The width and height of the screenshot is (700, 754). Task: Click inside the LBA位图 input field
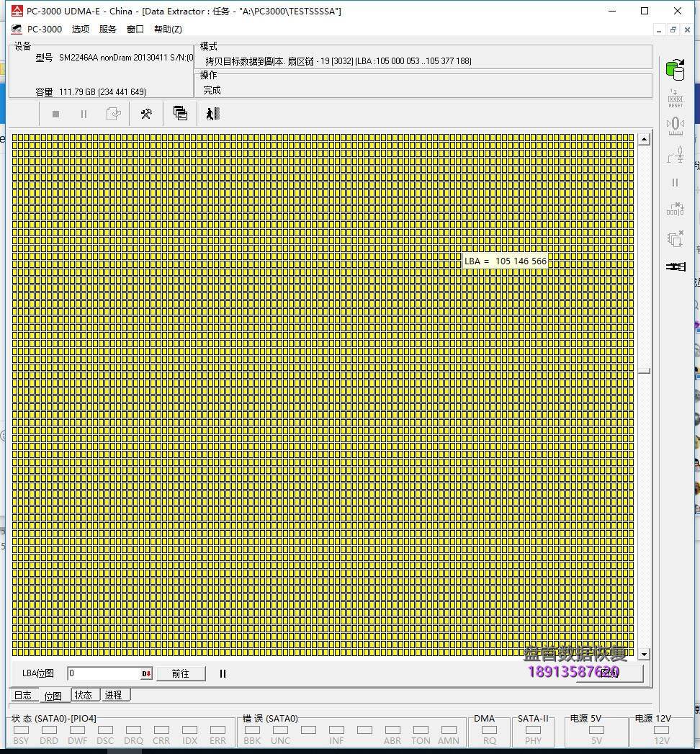pos(101,673)
